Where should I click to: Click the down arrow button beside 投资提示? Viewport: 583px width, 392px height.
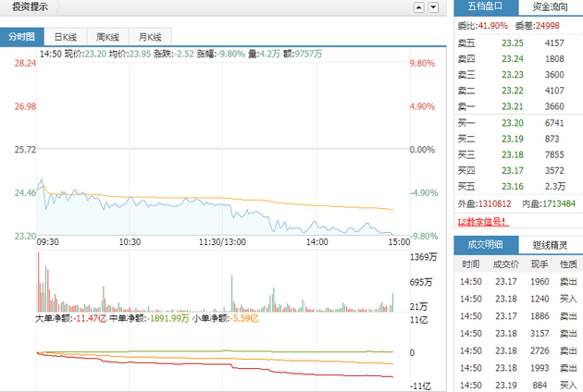(433, 7)
